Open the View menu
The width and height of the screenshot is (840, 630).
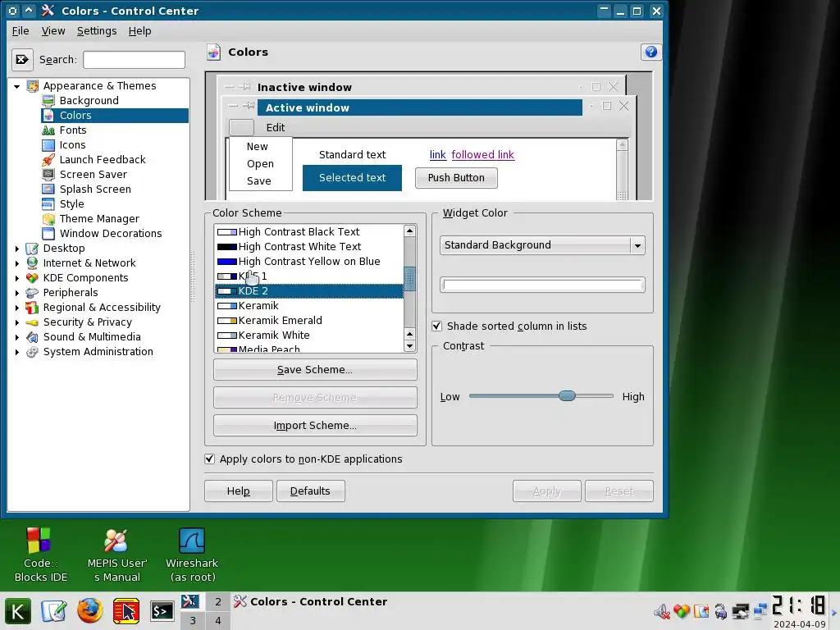click(53, 31)
